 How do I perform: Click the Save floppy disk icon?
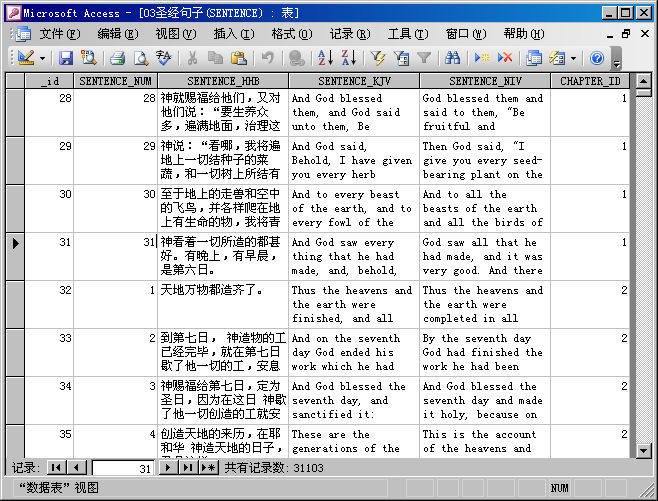(x=65, y=57)
